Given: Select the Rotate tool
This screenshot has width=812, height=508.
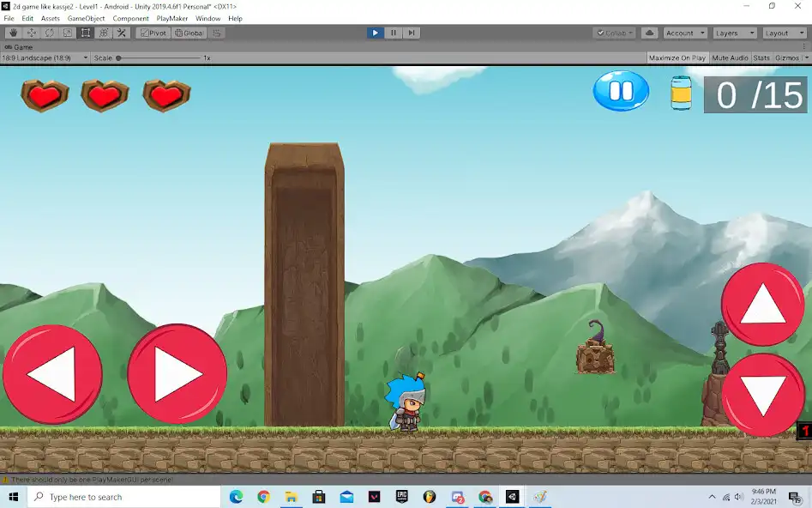Looking at the screenshot, I should coord(48,33).
